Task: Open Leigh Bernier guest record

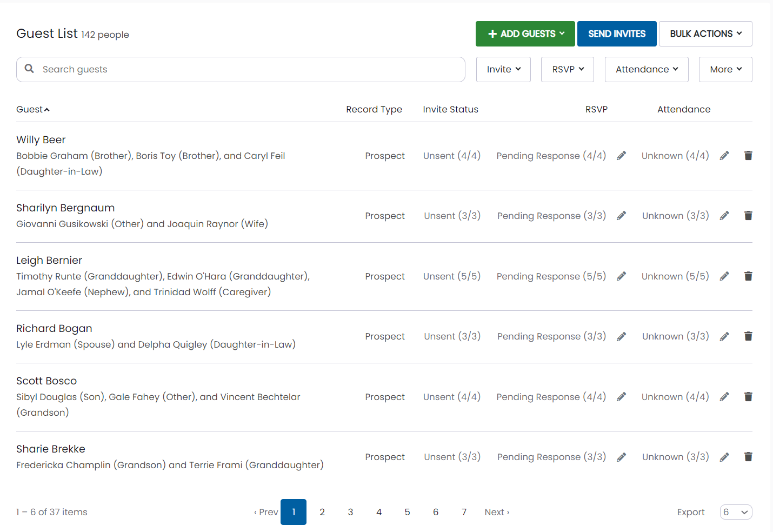Action: click(x=49, y=260)
